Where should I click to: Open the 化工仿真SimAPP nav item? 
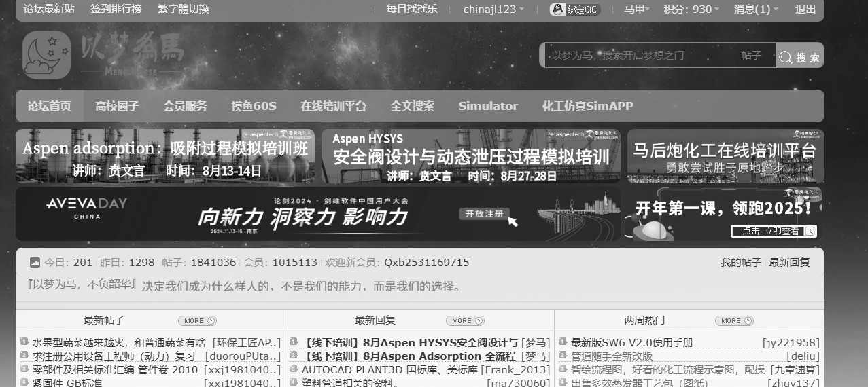click(587, 106)
